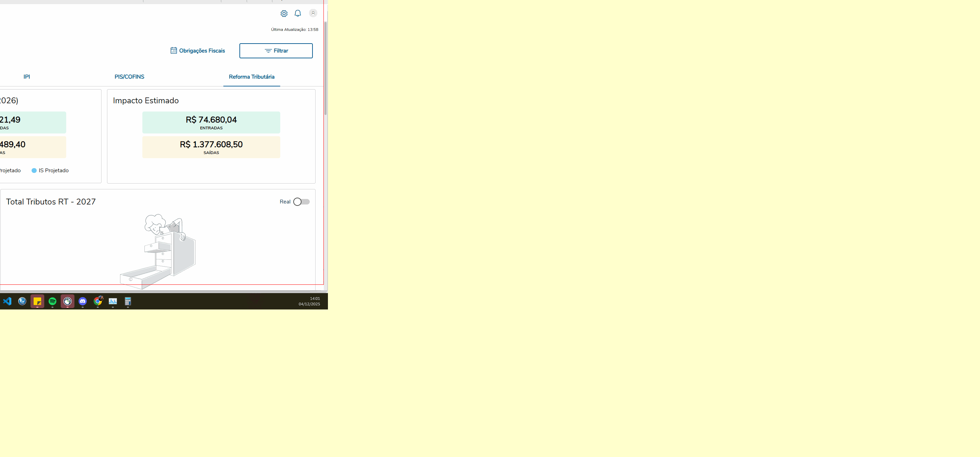Select the Reforma Tributária tab
Screen dimensions: 980x457
tap(251, 77)
